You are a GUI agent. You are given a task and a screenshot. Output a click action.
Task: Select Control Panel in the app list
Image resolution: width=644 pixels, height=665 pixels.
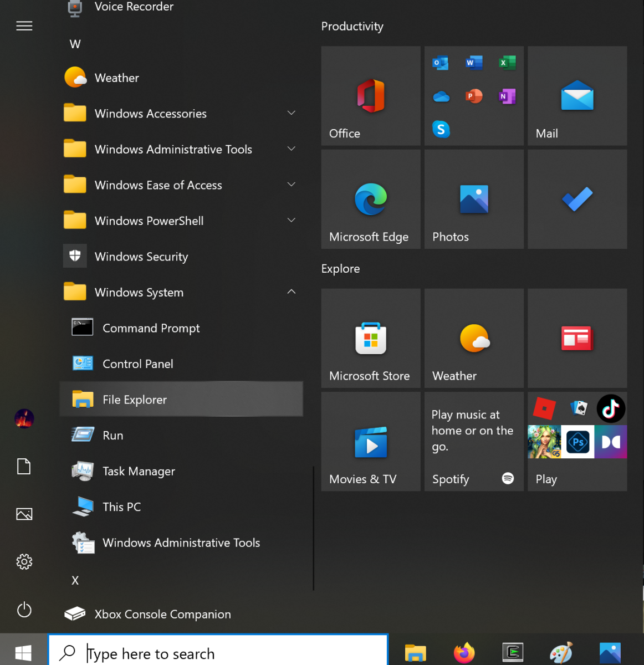138,364
